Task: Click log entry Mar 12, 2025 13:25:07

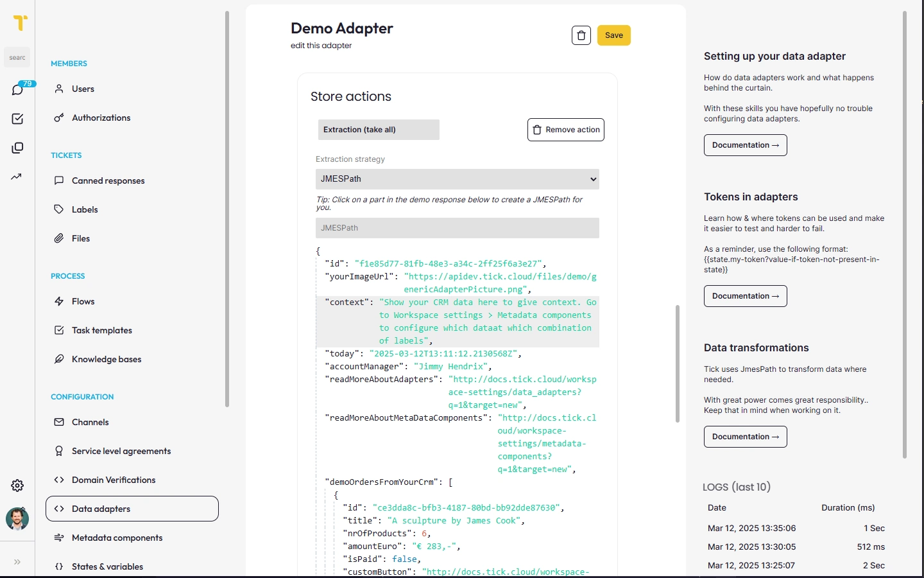Action: [x=796, y=565]
